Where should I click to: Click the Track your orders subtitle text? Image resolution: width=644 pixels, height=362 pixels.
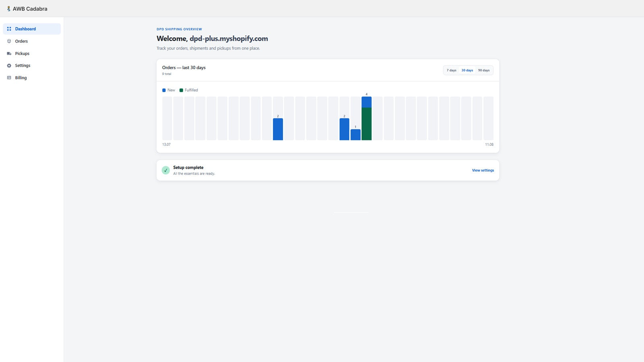[x=208, y=48]
